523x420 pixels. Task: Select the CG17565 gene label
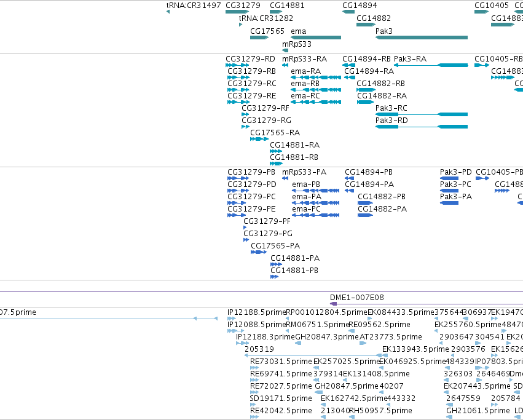(x=267, y=31)
